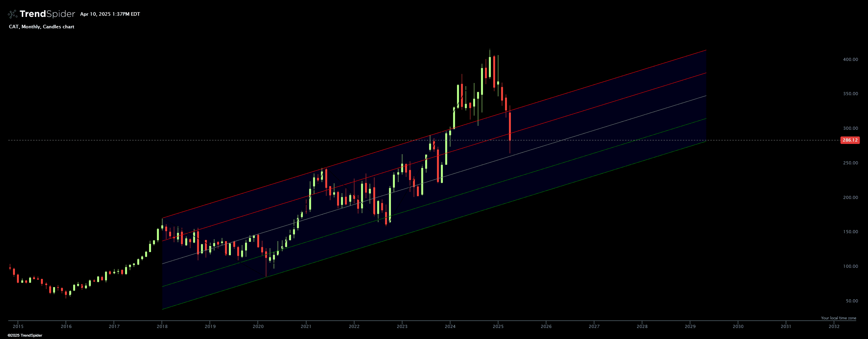Image resolution: width=868 pixels, height=339 pixels.
Task: Click the 2020 label on time axis
Action: (258, 326)
